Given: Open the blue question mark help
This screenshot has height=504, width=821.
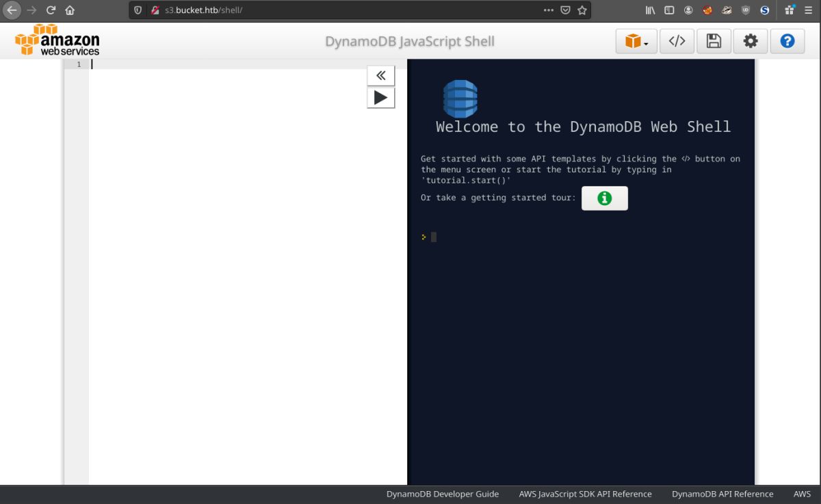Looking at the screenshot, I should tap(787, 41).
